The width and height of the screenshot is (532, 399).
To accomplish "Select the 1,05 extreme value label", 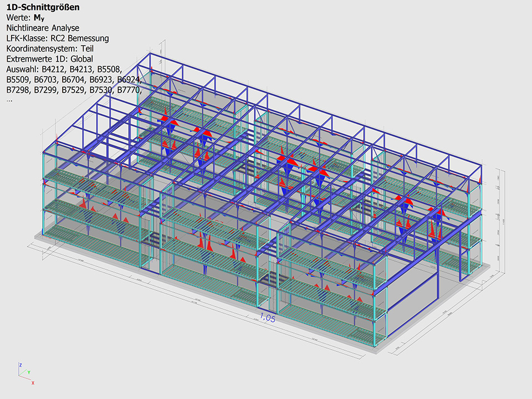I will pyautogui.click(x=268, y=318).
